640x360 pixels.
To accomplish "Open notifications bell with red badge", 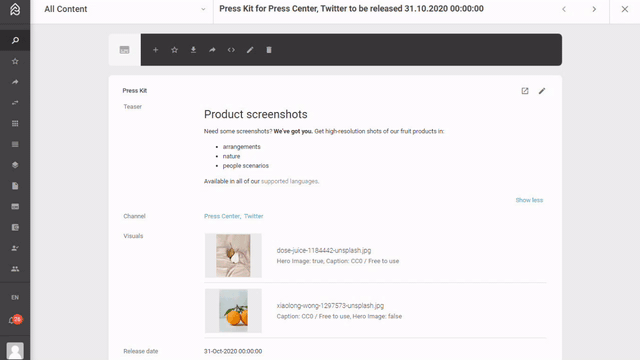I will (15, 320).
